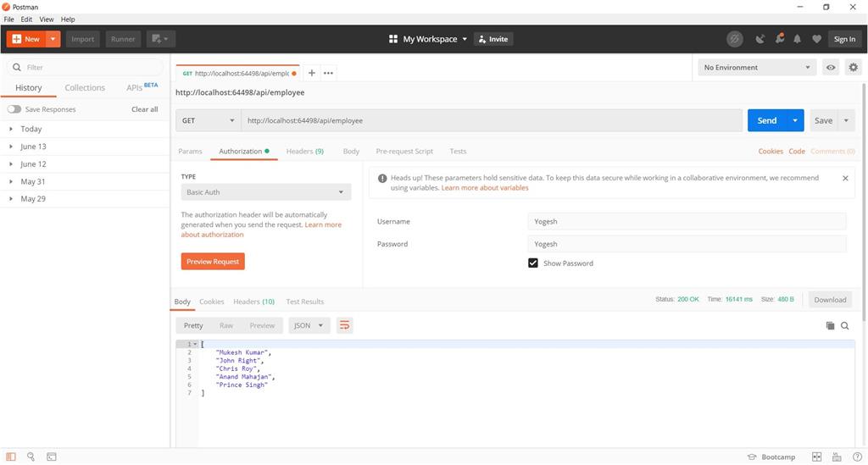
Task: Switch to the APIs beta tab
Action: tap(142, 87)
